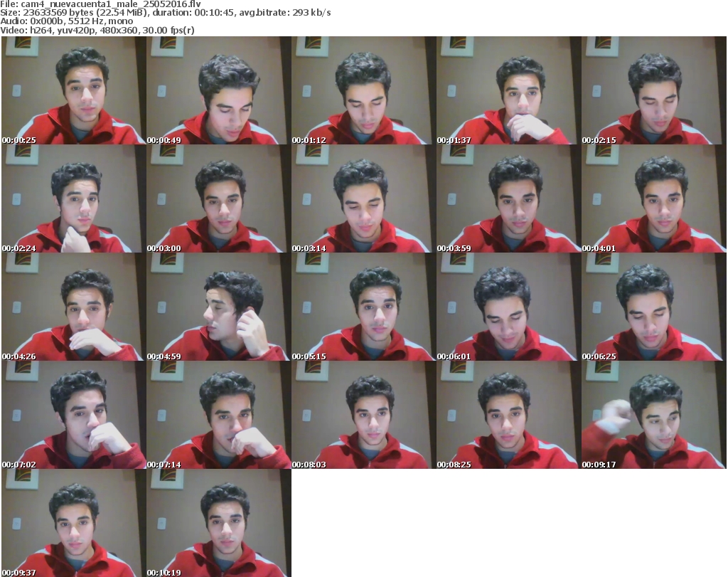This screenshot has width=728, height=577.
Task: Choose the 00:03:14 thumbnail
Action: (x=363, y=198)
